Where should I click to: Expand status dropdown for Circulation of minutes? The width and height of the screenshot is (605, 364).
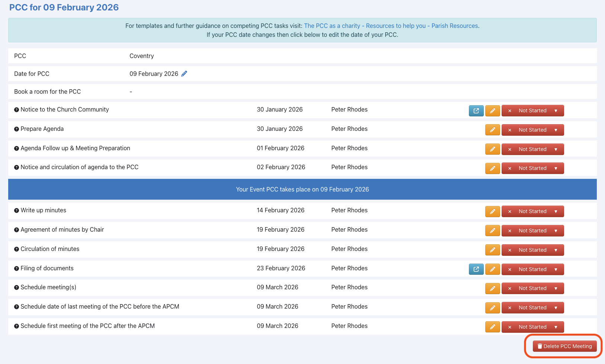[556, 250]
